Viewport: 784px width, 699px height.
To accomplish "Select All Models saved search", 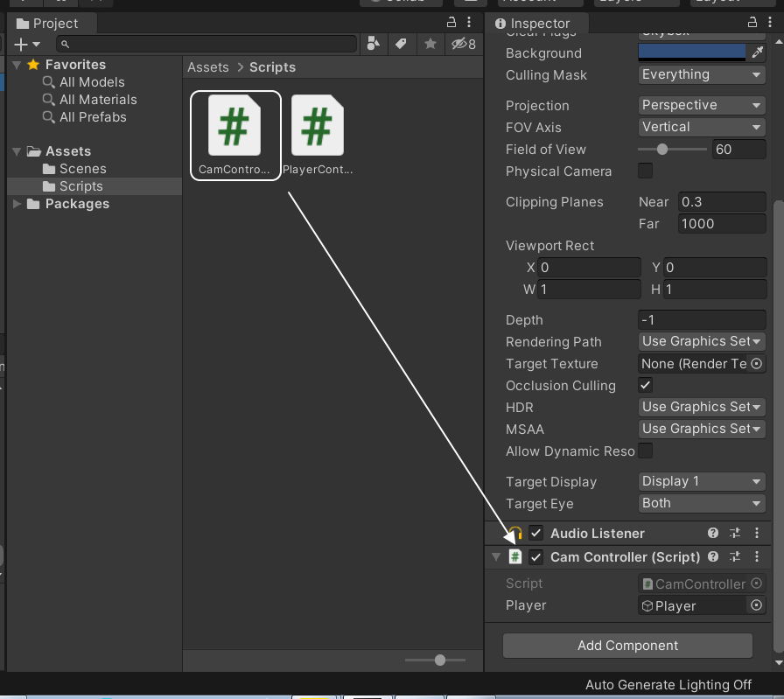I will [92, 82].
